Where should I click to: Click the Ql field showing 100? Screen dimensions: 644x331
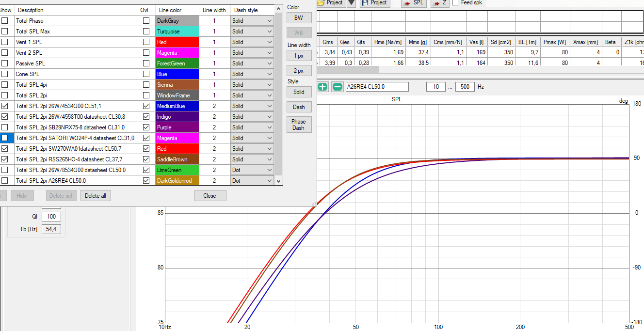51,217
